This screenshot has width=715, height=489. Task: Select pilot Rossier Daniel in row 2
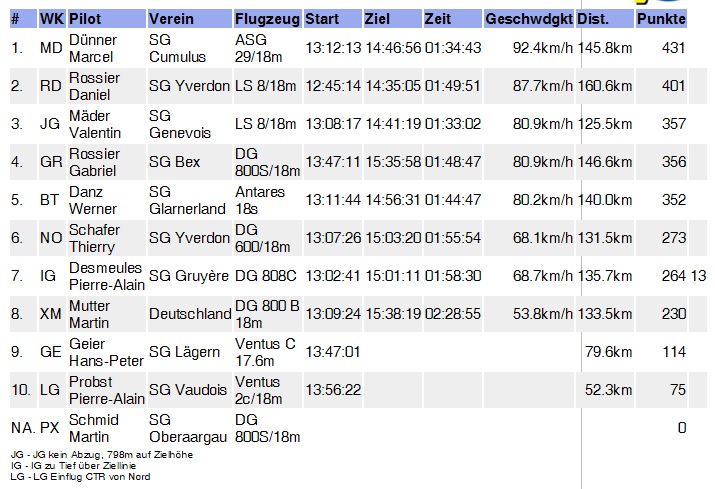(94, 86)
